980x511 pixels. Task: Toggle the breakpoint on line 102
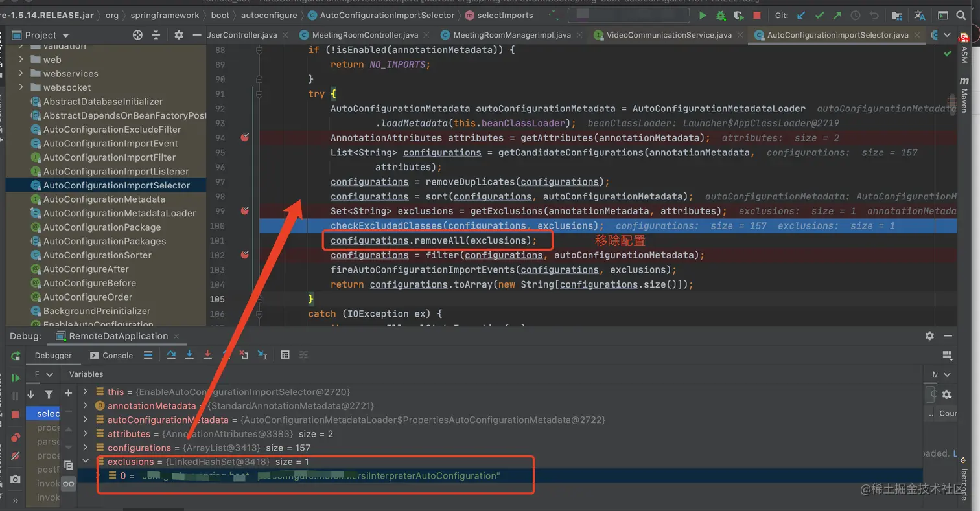[245, 255]
